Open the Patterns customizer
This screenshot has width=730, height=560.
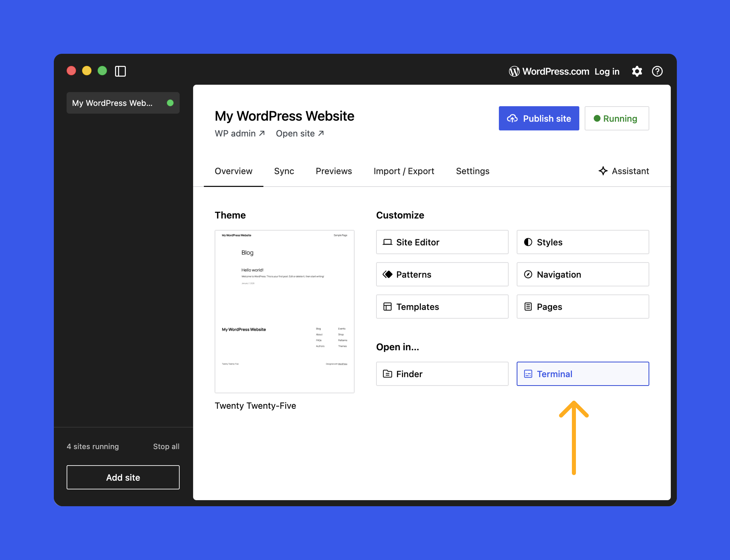pos(442,274)
